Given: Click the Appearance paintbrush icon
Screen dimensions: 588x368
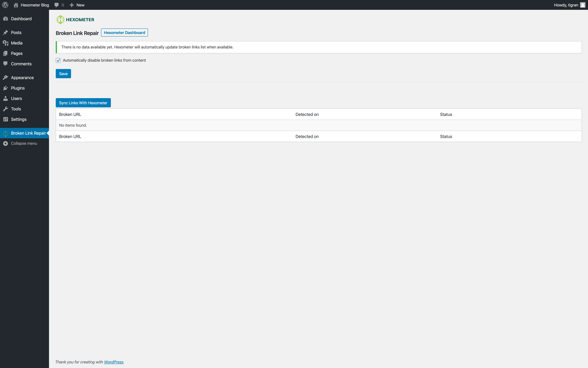Looking at the screenshot, I should point(6,78).
